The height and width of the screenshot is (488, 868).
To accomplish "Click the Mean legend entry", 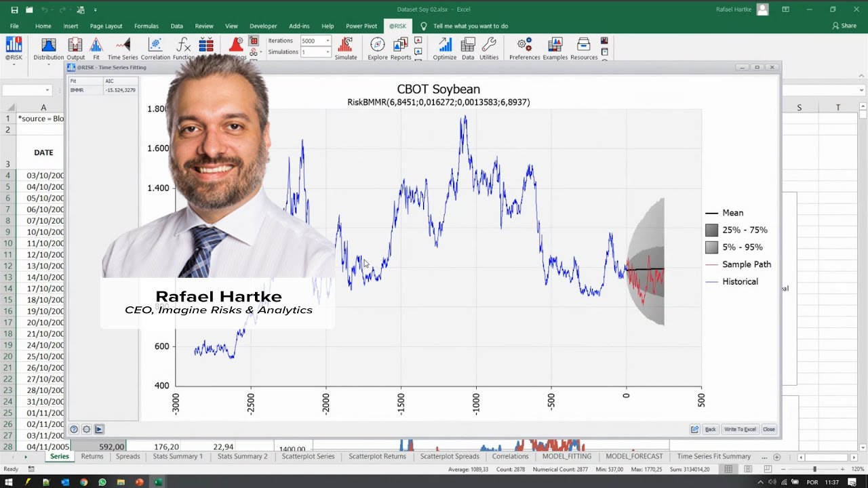I will click(x=725, y=213).
